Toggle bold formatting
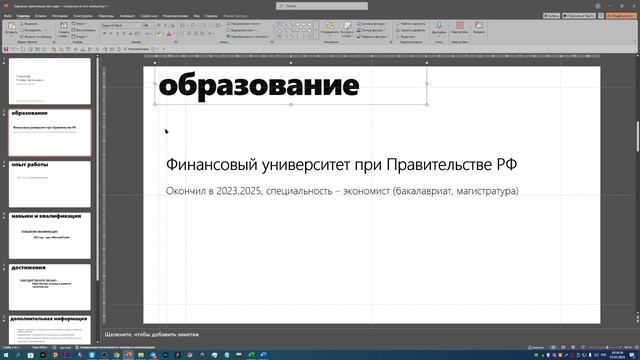Viewport: 640px width, 360px height. click(x=104, y=33)
